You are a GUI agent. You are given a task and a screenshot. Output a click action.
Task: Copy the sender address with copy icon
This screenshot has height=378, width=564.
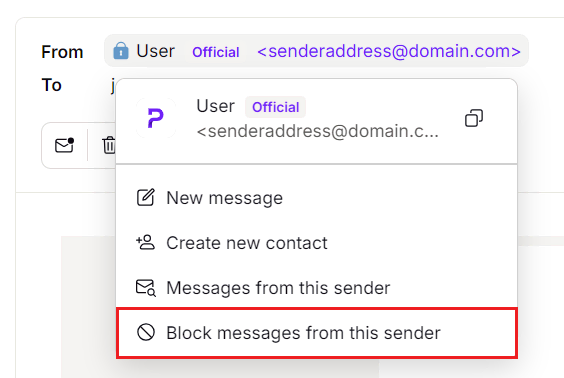point(474,118)
